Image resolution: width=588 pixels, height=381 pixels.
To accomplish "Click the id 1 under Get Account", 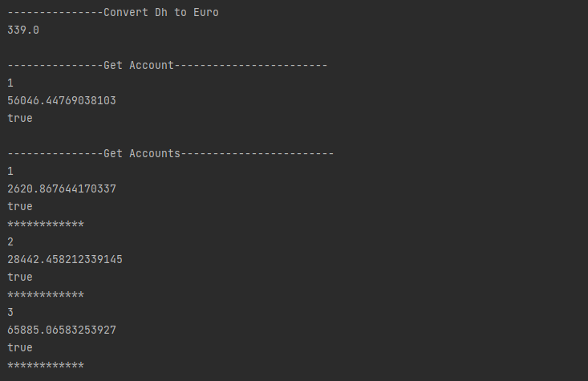I will pyautogui.click(x=10, y=83).
